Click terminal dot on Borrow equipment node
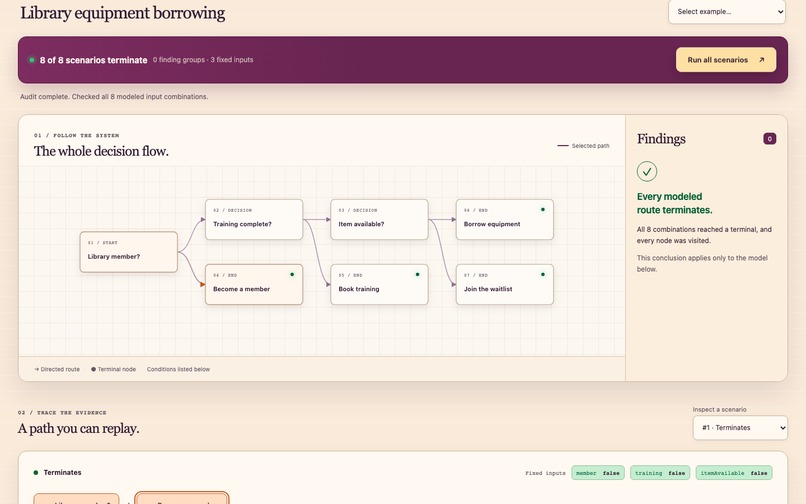The height and width of the screenshot is (504, 806). pos(543,209)
